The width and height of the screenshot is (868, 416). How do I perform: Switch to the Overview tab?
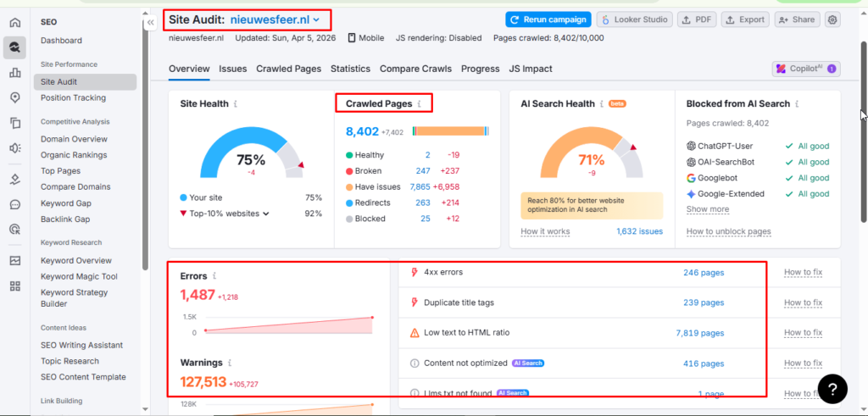[189, 69]
